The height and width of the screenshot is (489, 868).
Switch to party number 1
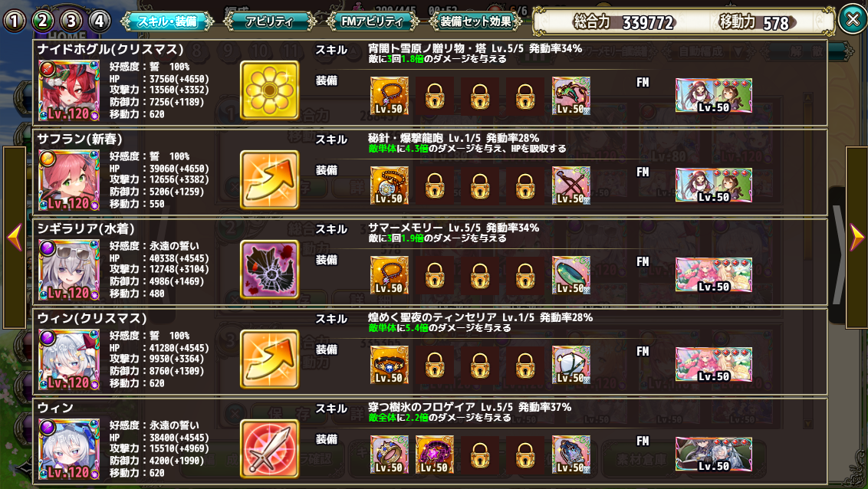tap(15, 21)
